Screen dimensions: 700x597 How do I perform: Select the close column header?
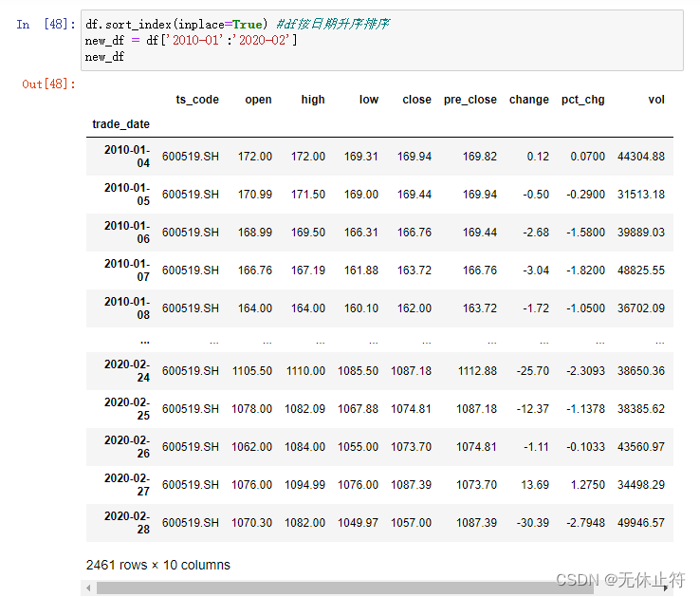click(x=417, y=100)
